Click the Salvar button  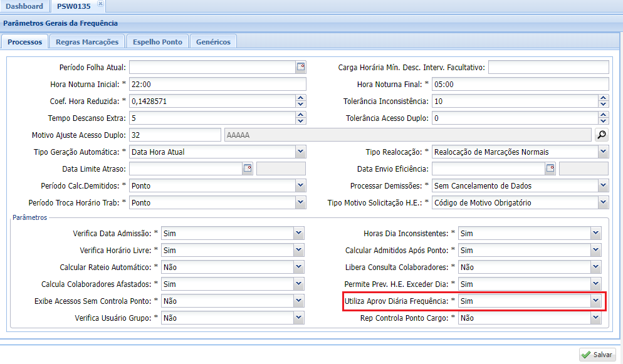tap(597, 355)
